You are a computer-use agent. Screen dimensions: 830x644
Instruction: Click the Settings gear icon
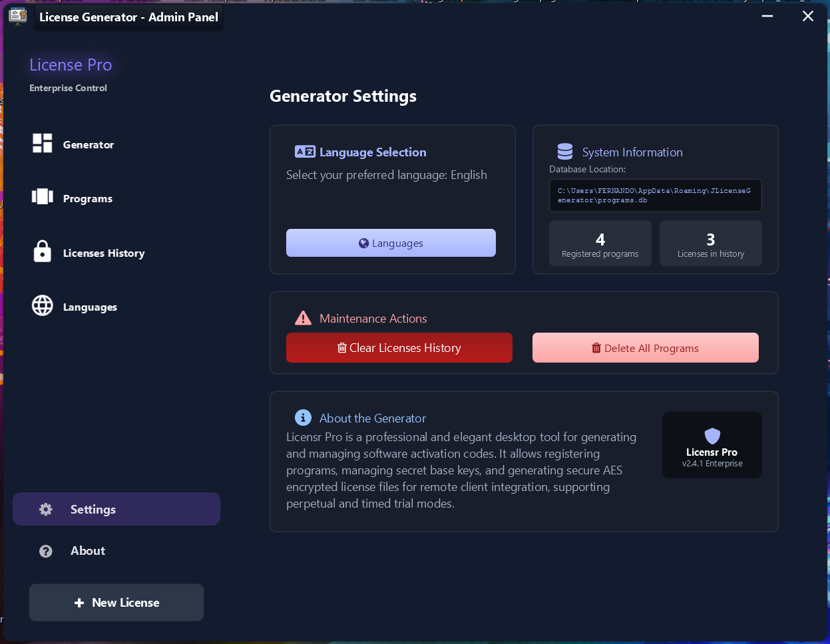pyautogui.click(x=46, y=509)
